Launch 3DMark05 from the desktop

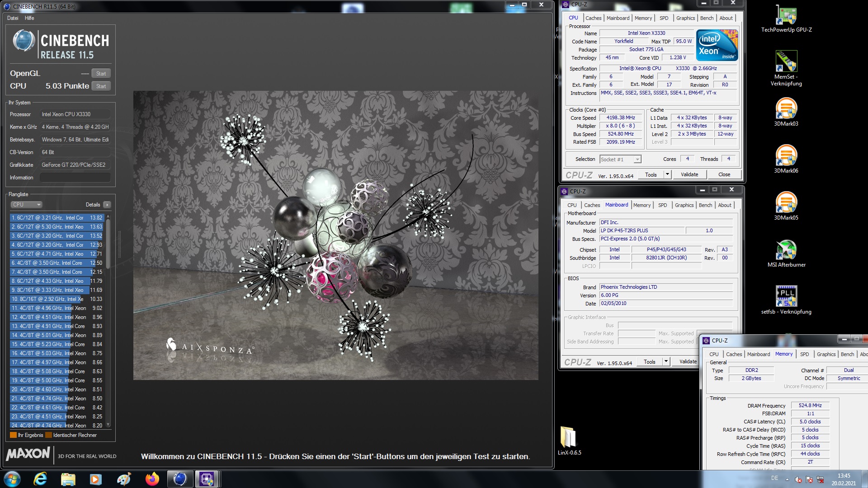(x=786, y=206)
